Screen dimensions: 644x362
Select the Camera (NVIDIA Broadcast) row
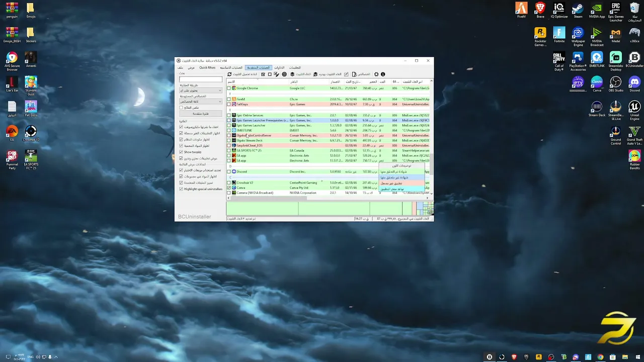click(327, 193)
